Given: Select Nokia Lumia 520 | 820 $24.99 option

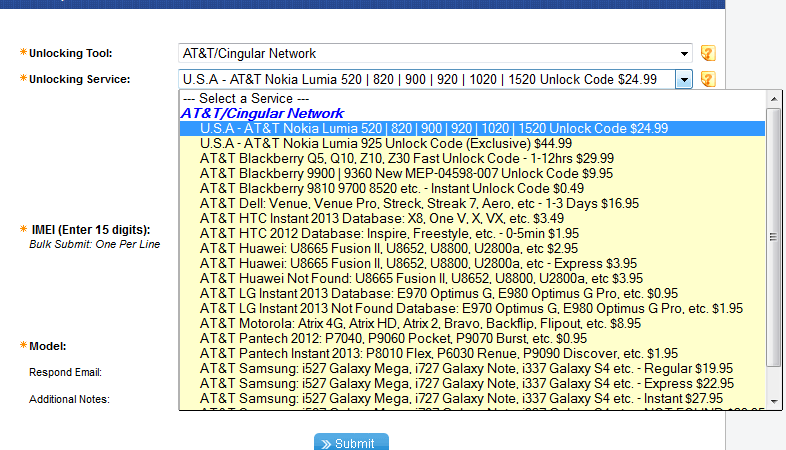Looking at the screenshot, I should (472, 128).
